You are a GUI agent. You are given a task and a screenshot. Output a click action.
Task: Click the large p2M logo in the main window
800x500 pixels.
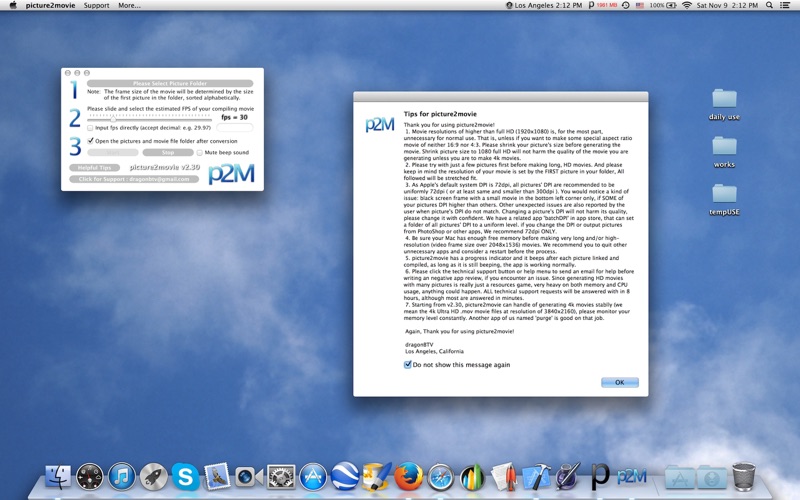pyautogui.click(x=231, y=173)
